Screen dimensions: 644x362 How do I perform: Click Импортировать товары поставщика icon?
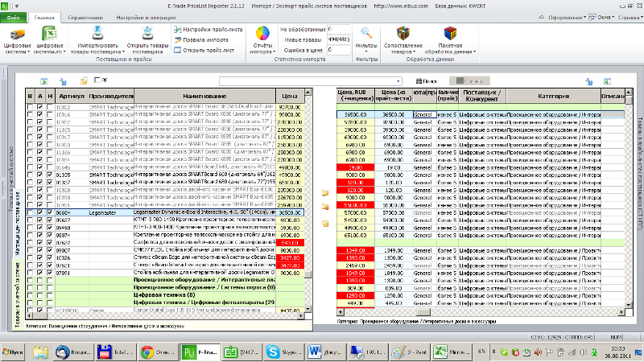coord(97,33)
